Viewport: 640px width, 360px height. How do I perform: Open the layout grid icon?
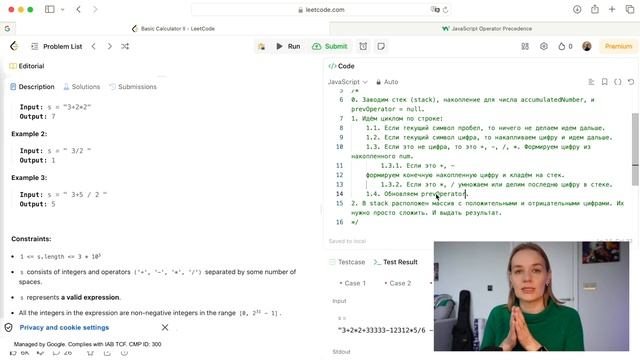[525, 47]
